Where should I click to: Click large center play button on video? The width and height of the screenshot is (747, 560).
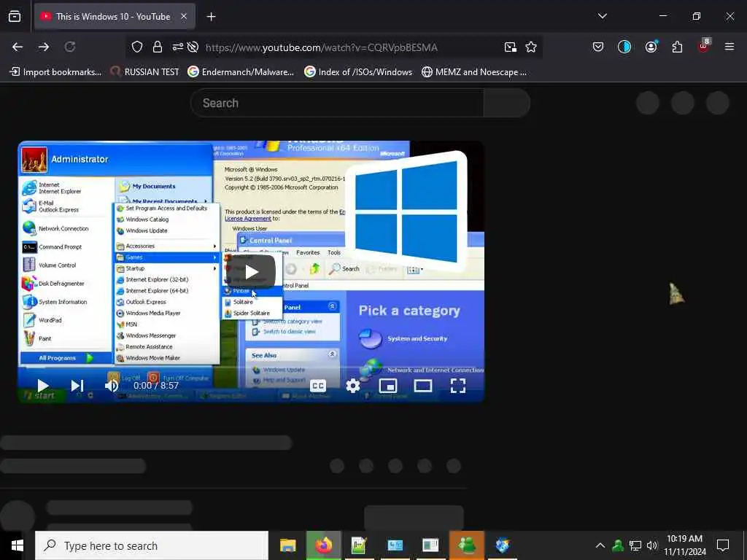pyautogui.click(x=252, y=272)
